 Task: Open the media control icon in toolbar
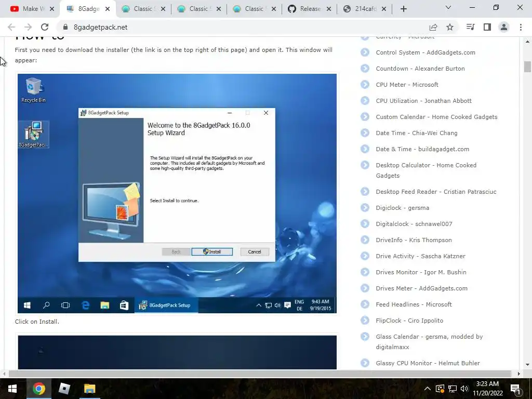(x=470, y=27)
